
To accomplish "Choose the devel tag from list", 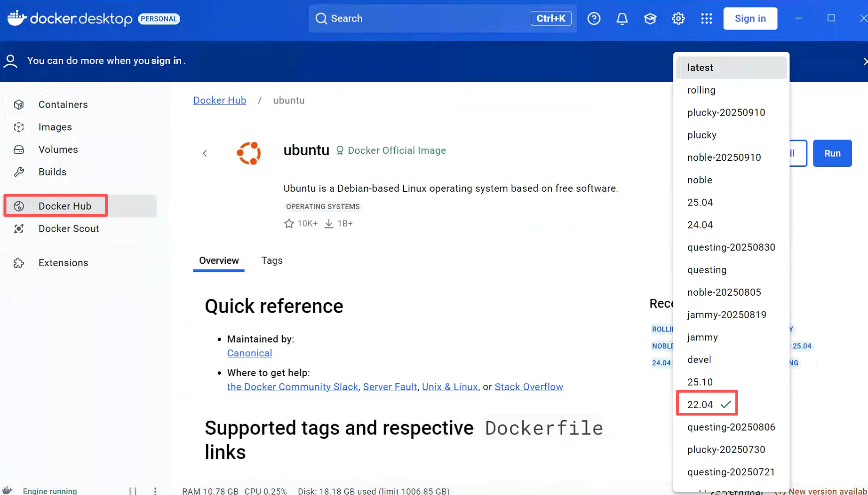I will tap(731, 360).
